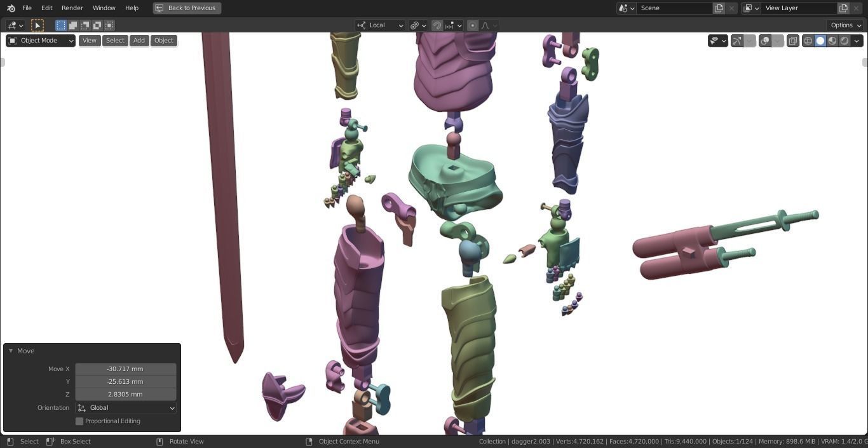Switch to Wireframe shading
Image resolution: width=868 pixels, height=448 pixels.
(808, 41)
